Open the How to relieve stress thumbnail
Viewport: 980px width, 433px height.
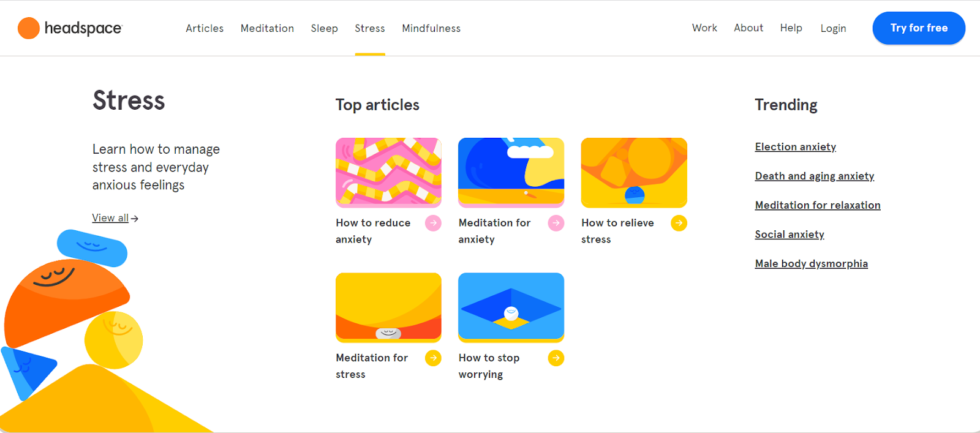point(634,173)
